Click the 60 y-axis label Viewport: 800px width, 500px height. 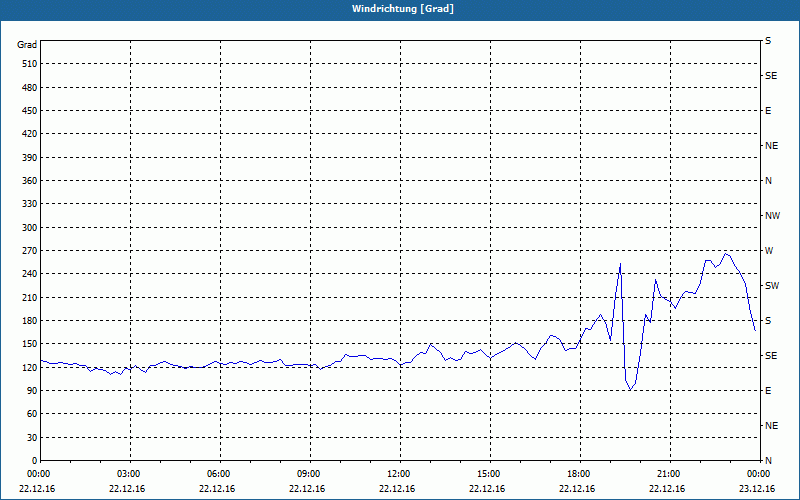[x=32, y=414]
